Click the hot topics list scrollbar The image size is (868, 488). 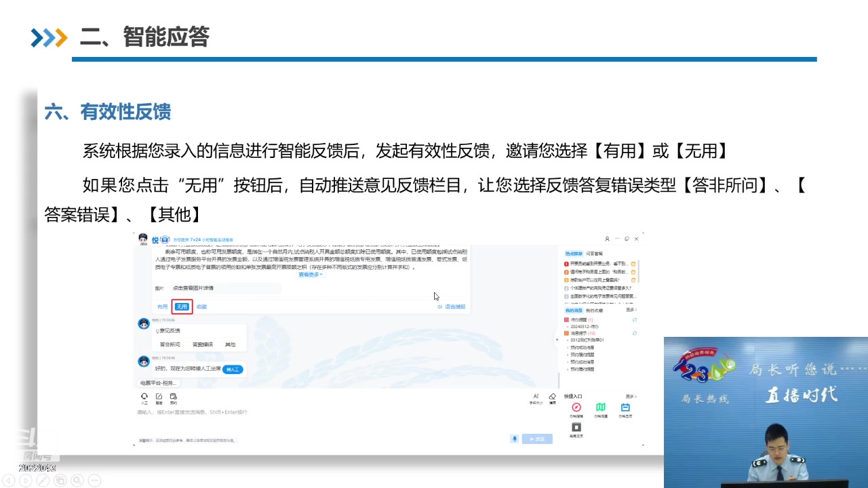(639, 271)
